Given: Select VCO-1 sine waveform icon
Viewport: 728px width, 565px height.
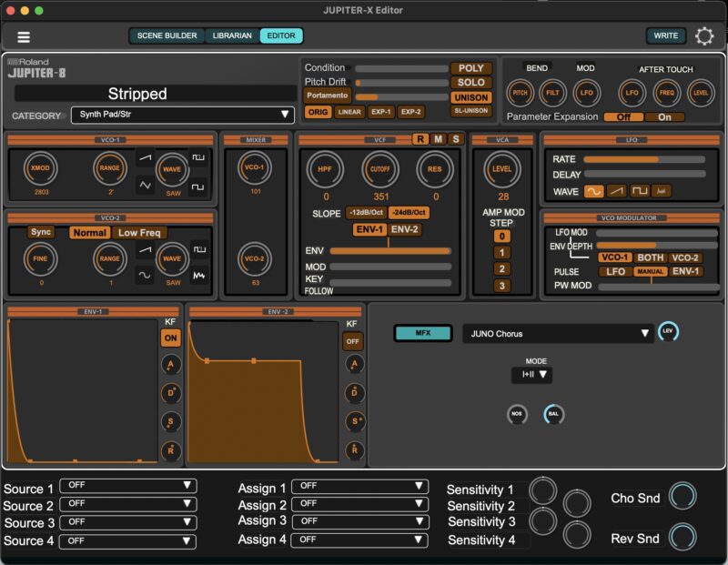Looking at the screenshot, I should [x=146, y=186].
